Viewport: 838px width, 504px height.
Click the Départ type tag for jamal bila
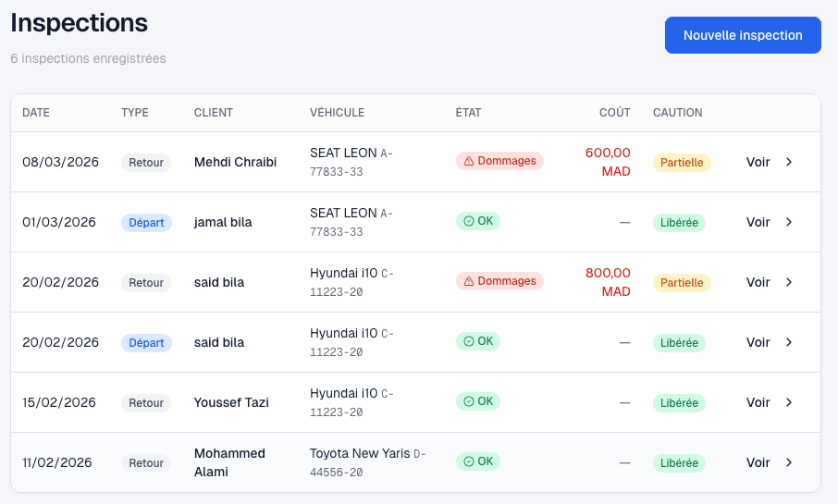[x=146, y=223]
